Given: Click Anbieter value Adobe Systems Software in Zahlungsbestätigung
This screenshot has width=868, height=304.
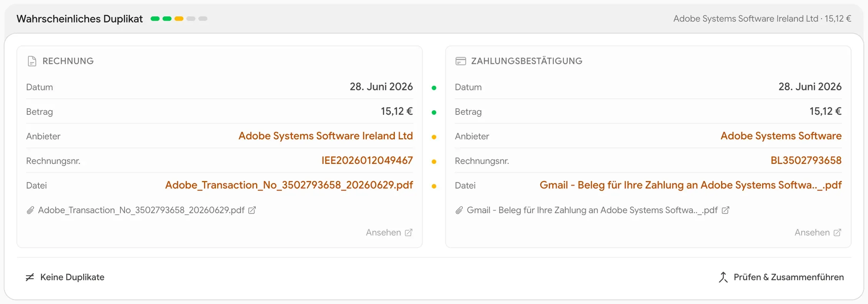Looking at the screenshot, I should pos(781,136).
